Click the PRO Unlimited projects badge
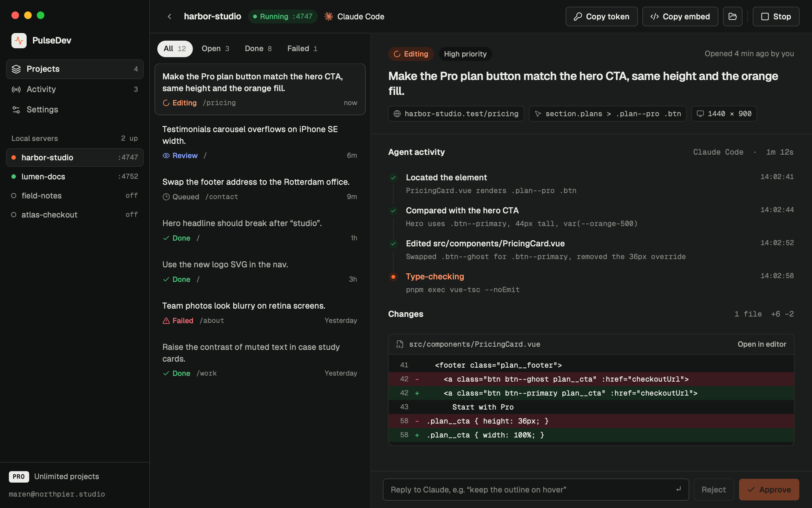This screenshot has height=508, width=812. click(x=54, y=477)
